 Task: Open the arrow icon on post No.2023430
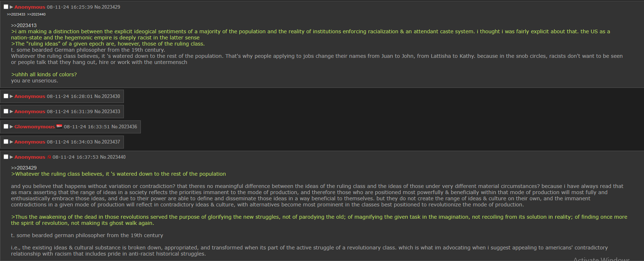12,96
